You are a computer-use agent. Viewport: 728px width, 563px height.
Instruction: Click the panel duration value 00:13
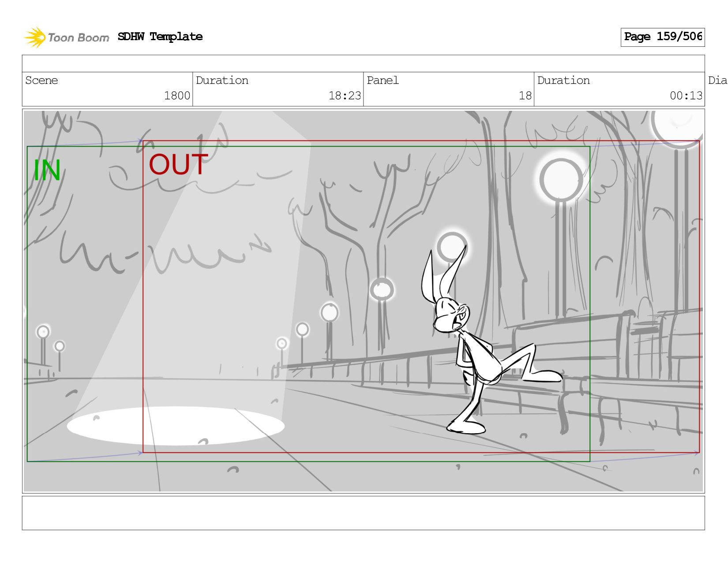click(x=686, y=96)
